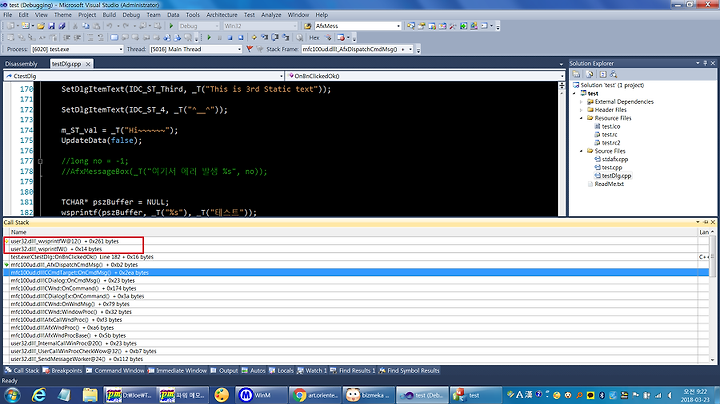Screen dimensions: 720x404
Task: Click the Call Stack vertical scrollbar
Action: [x=712, y=296]
